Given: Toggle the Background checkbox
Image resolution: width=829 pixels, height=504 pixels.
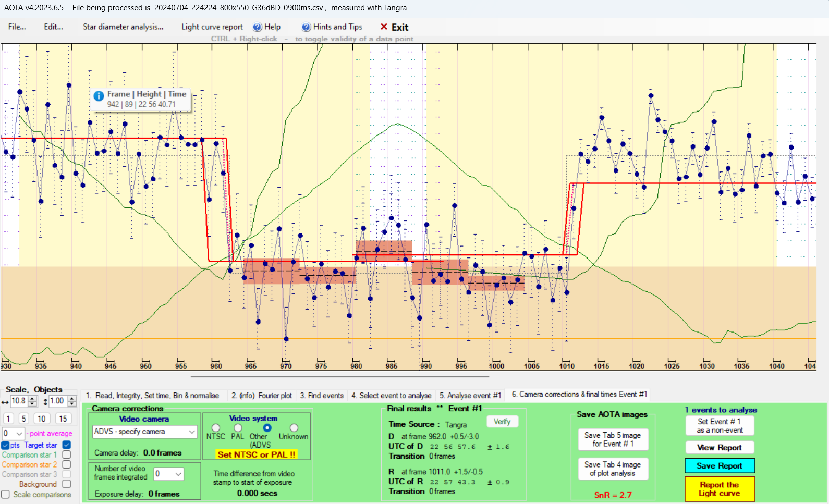Looking at the screenshot, I should coord(67,484).
